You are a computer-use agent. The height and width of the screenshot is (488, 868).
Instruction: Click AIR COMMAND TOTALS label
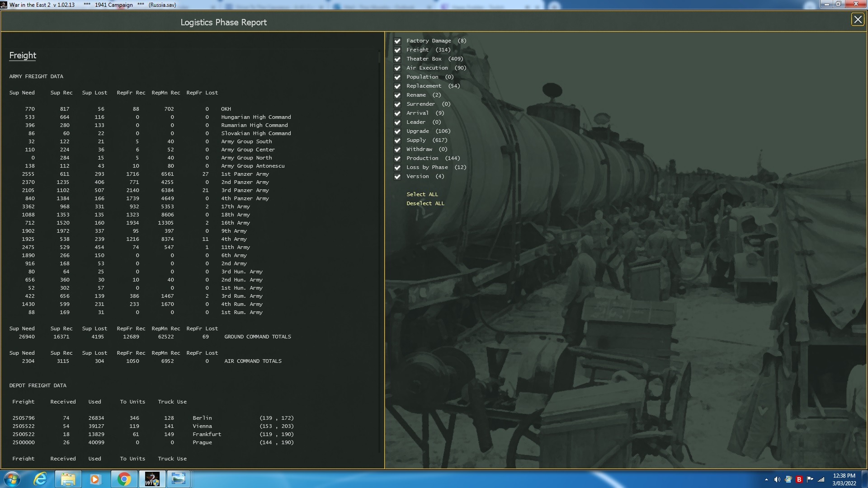(x=253, y=361)
